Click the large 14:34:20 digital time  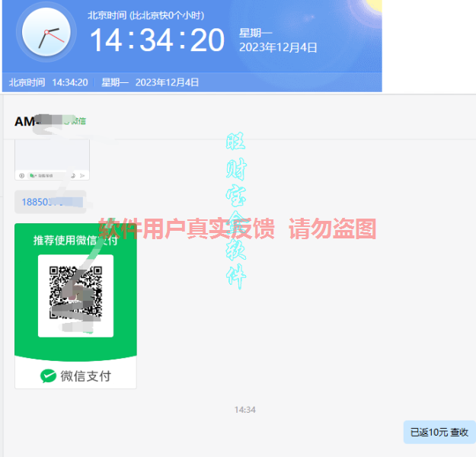(157, 40)
